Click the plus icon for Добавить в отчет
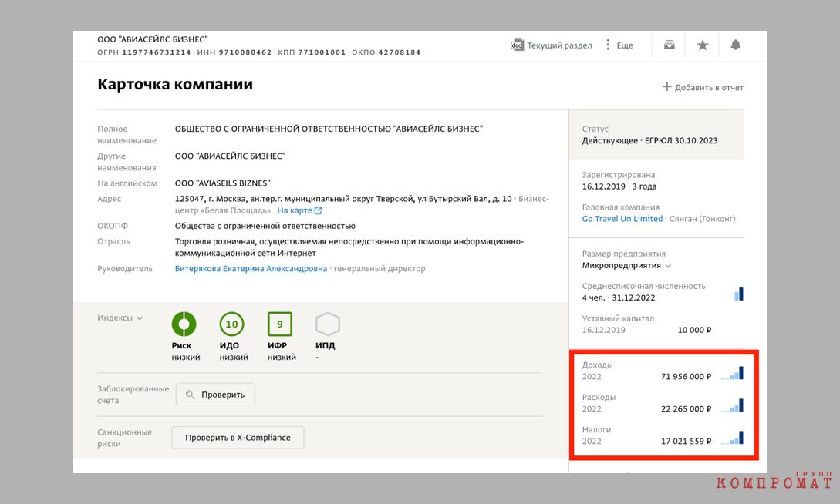The height and width of the screenshot is (504, 840). pyautogui.click(x=667, y=86)
